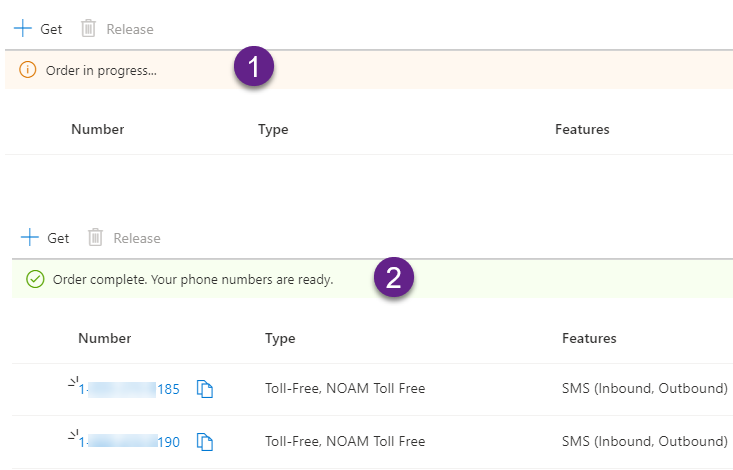This screenshot has height=470, width=733.
Task: Click the purple circle badge numbered 2
Action: pos(394,278)
